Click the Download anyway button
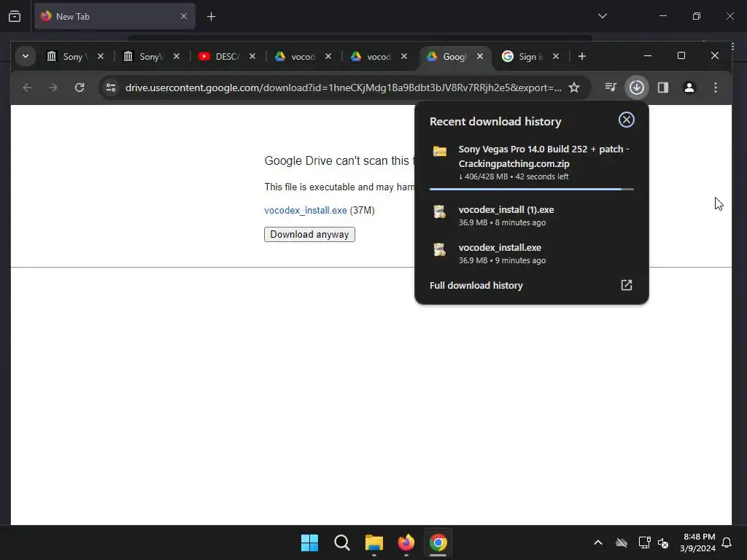This screenshot has width=747, height=560. click(309, 234)
